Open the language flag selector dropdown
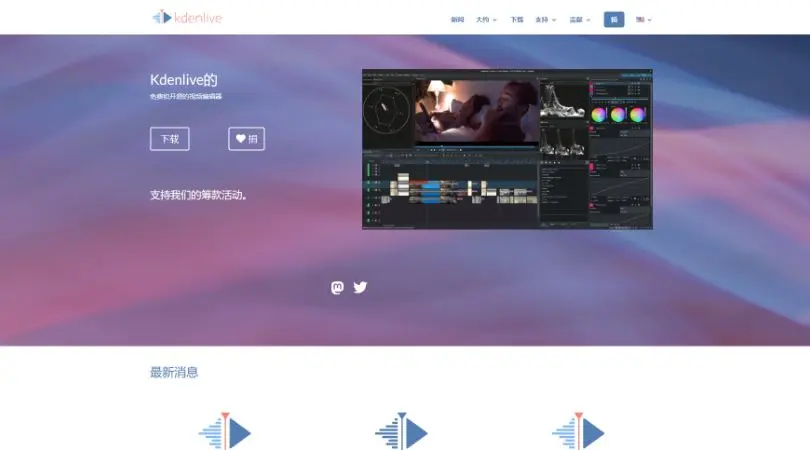 [644, 20]
